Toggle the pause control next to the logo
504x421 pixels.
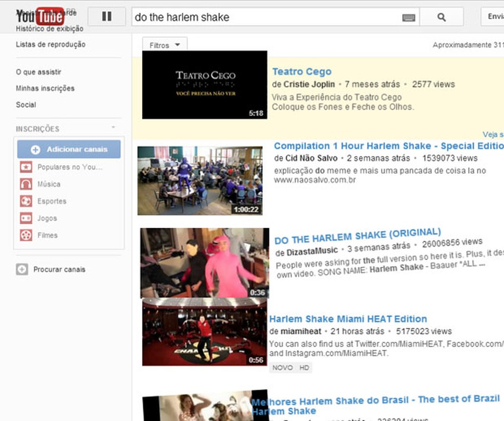[107, 16]
